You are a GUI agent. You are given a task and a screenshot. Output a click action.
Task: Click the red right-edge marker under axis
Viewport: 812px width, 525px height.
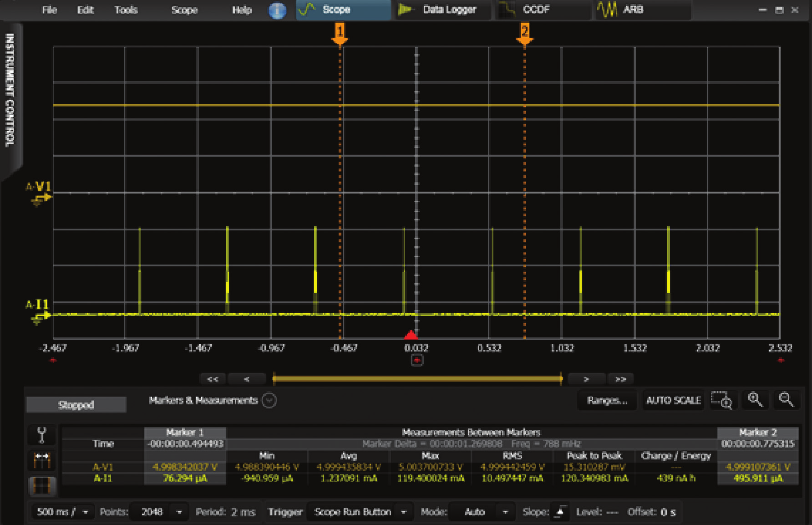point(781,360)
